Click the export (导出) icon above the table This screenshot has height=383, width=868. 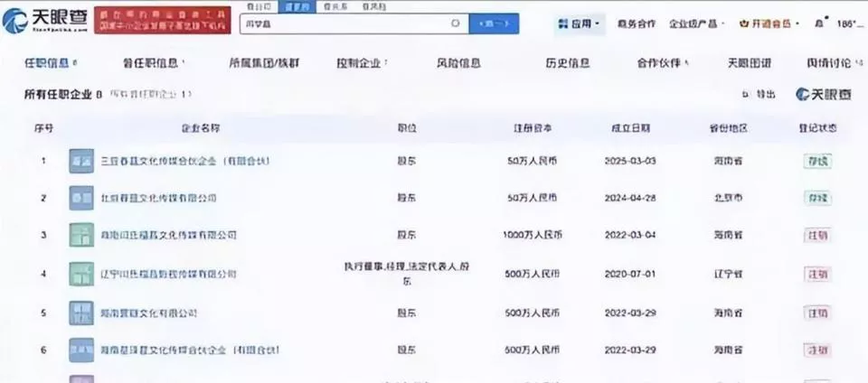tap(746, 94)
